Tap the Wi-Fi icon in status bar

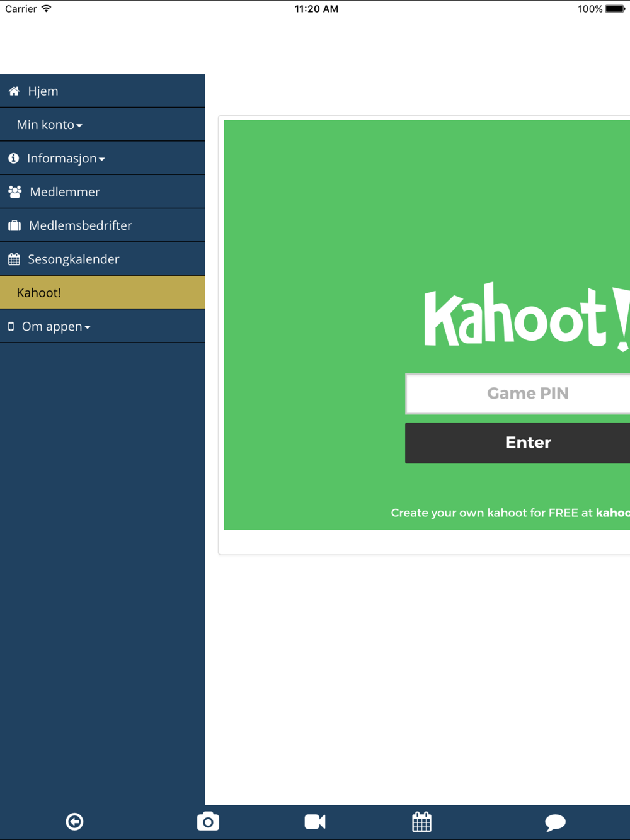pos(46,9)
